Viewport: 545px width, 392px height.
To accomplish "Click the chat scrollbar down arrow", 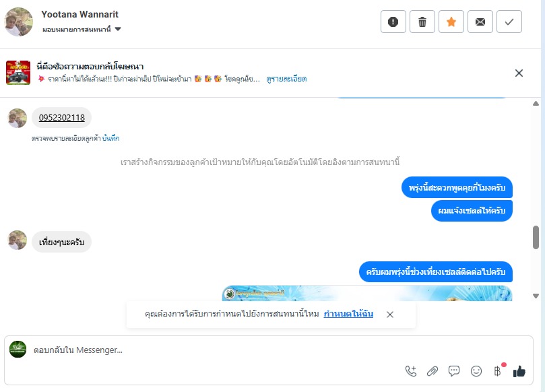I will click(x=536, y=296).
